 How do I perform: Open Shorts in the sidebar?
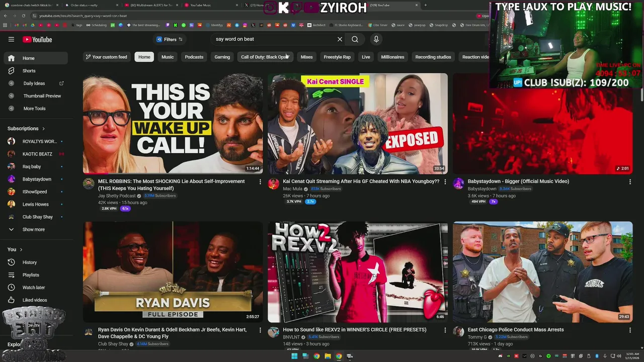tap(35, 71)
